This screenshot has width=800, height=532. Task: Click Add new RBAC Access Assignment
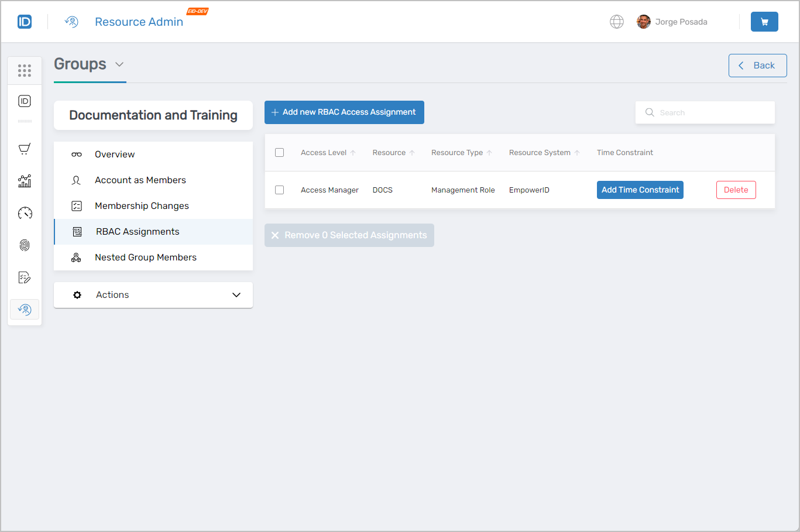click(344, 112)
